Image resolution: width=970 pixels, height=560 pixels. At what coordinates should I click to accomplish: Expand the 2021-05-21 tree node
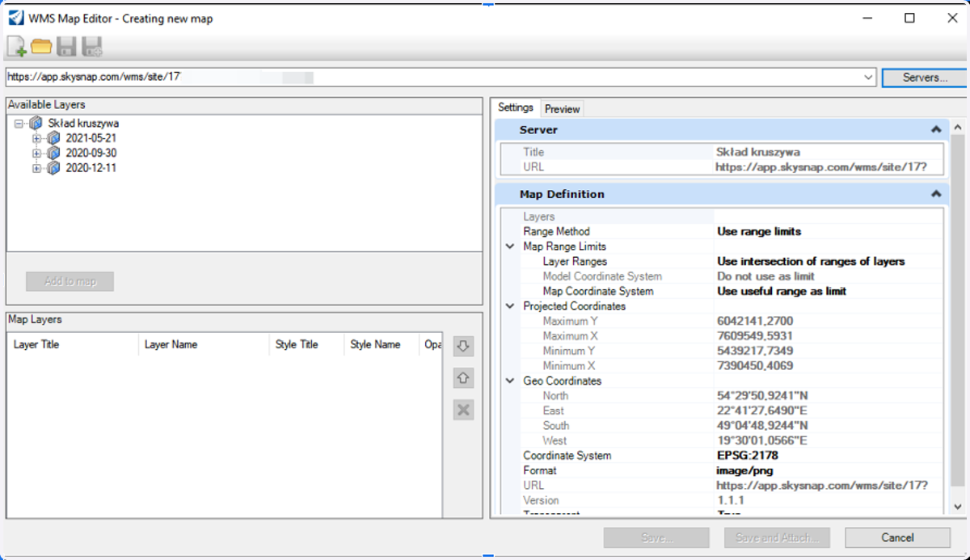[36, 138]
